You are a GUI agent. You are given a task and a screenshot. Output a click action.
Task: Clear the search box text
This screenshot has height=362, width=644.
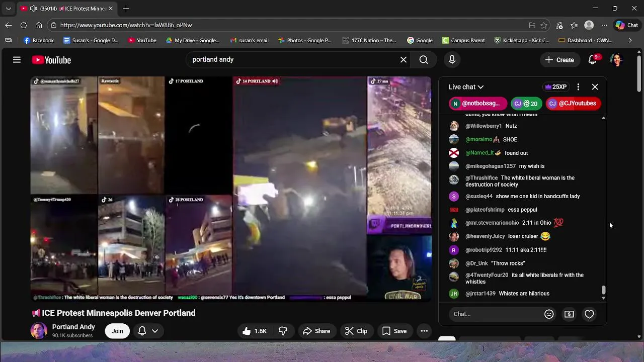tap(404, 60)
